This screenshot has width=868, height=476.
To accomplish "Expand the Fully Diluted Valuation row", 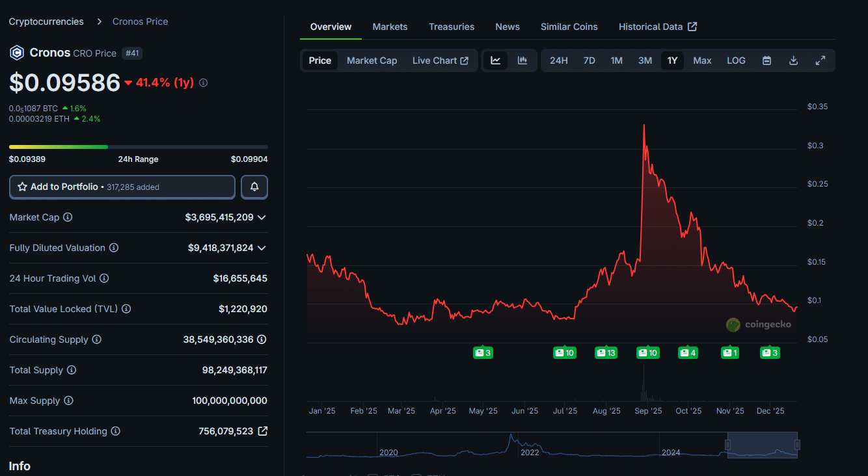I will point(262,248).
